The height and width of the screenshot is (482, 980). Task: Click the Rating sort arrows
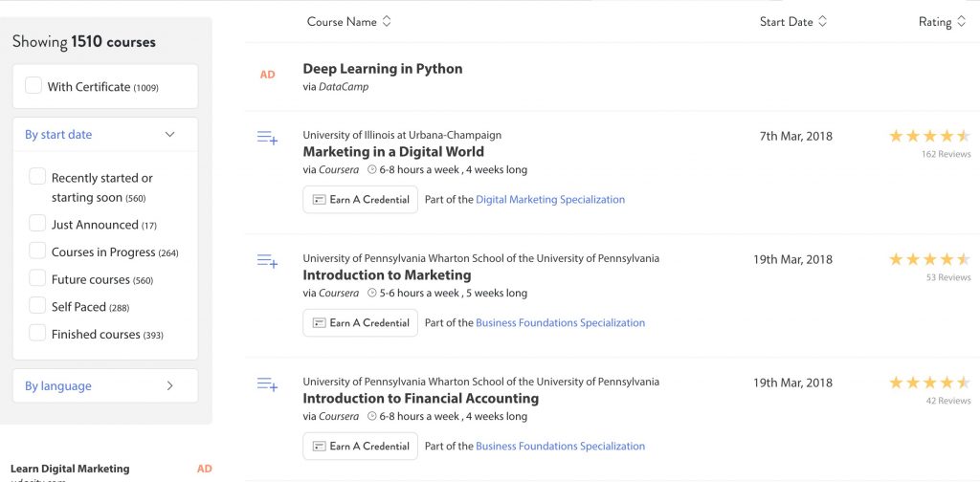[x=961, y=22]
